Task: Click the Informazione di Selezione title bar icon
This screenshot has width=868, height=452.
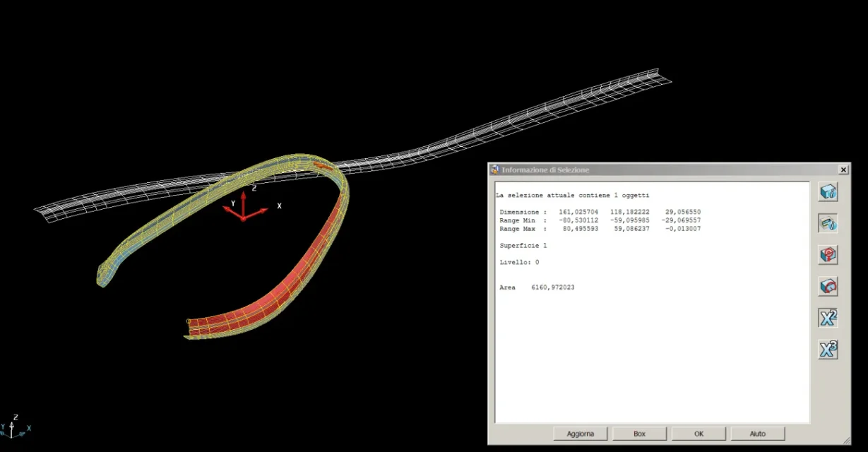Action: tap(494, 170)
